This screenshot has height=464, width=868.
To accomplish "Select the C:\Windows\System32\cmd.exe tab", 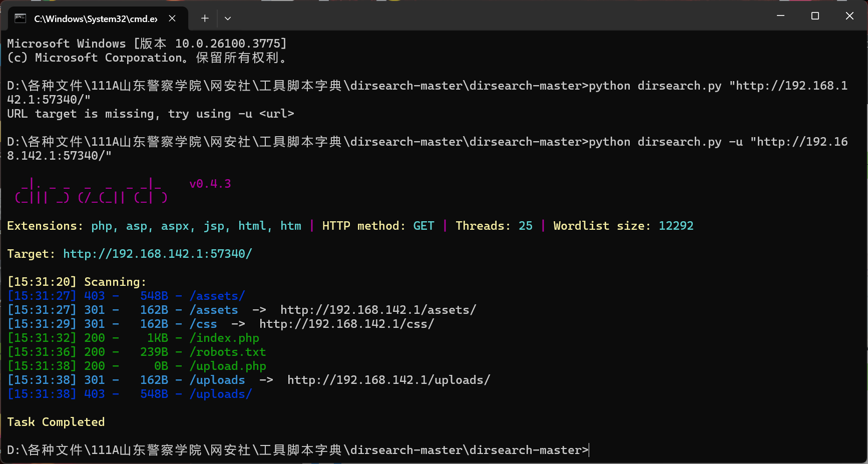I will [x=98, y=19].
